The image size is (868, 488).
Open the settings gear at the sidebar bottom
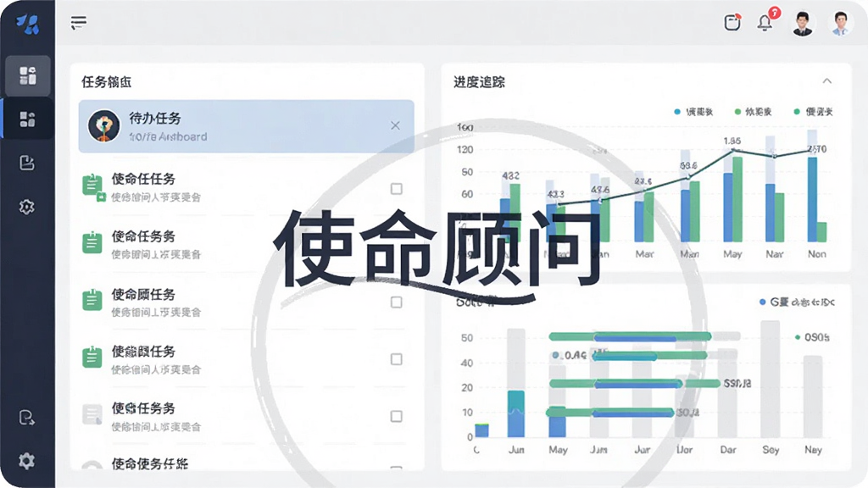click(x=26, y=460)
